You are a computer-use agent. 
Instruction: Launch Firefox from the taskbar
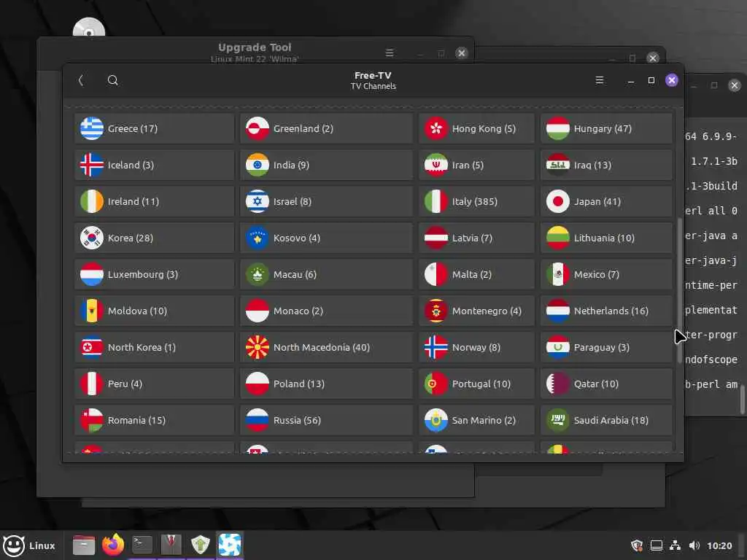click(113, 545)
